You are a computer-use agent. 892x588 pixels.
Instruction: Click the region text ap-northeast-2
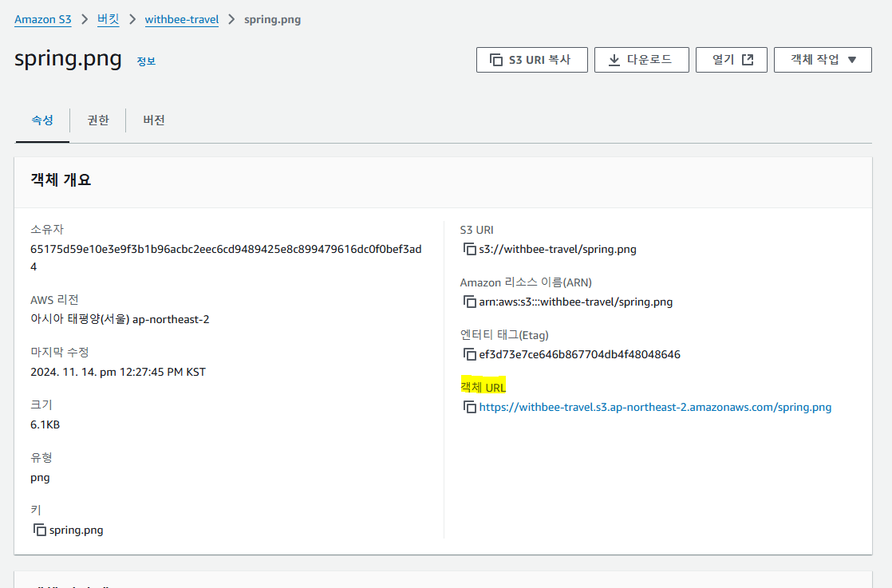(x=120, y=319)
